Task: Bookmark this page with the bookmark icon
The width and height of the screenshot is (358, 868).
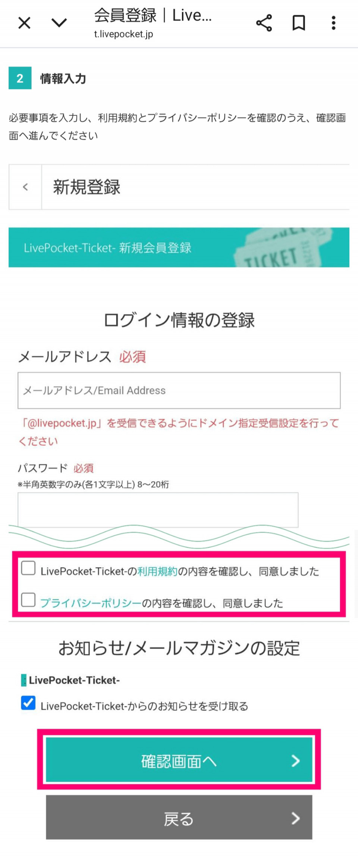Action: [x=299, y=23]
